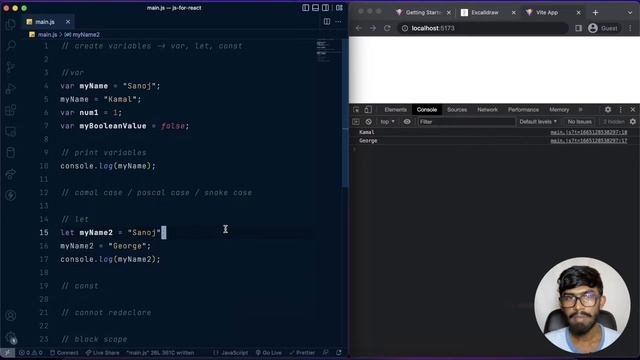Activate the DevTools inspect element picker
The image size is (640, 360).
(x=356, y=109)
